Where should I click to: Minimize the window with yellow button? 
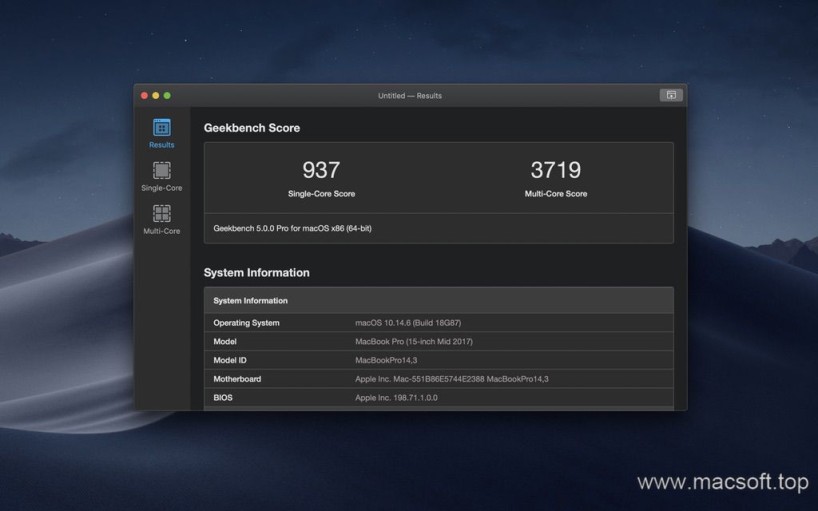(156, 96)
